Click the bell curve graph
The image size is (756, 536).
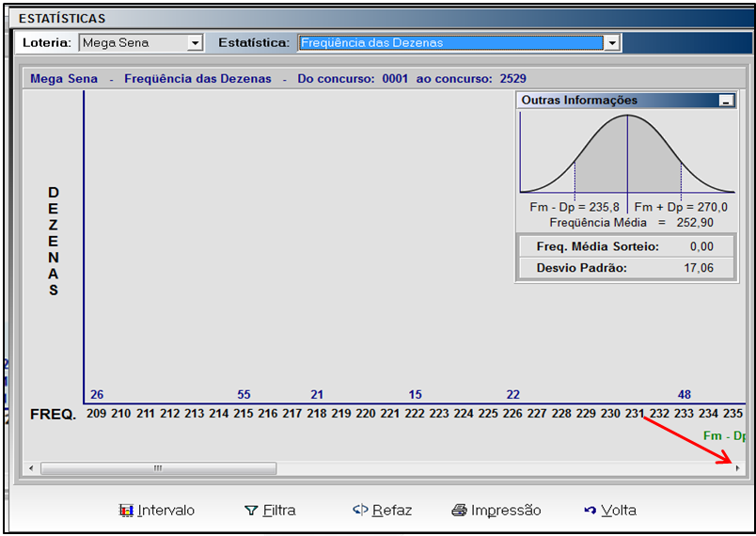(627, 153)
